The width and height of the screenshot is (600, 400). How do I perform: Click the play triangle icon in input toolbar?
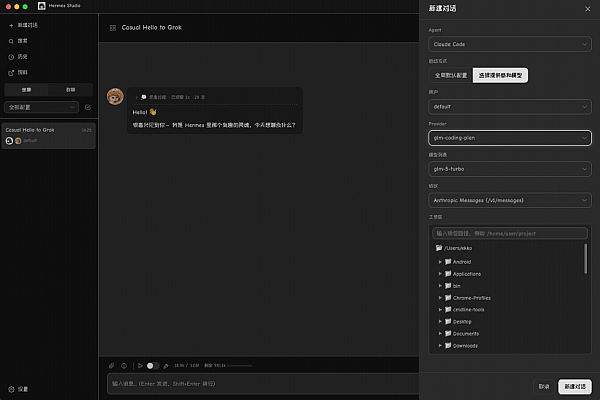tap(140, 366)
